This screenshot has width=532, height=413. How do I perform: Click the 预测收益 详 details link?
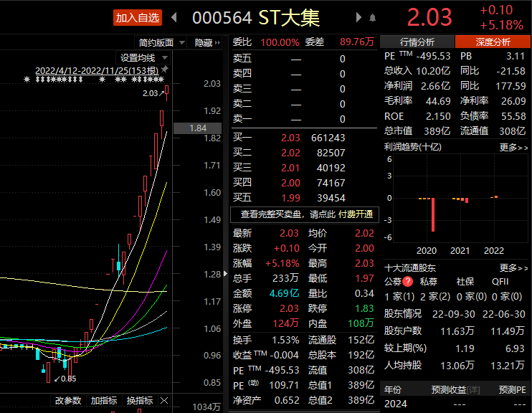(x=473, y=390)
